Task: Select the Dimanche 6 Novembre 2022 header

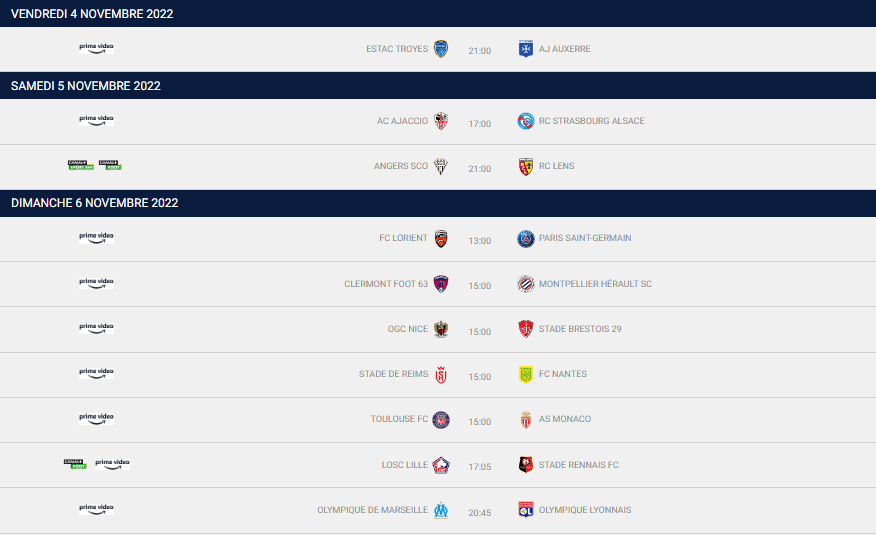Action: click(x=438, y=203)
